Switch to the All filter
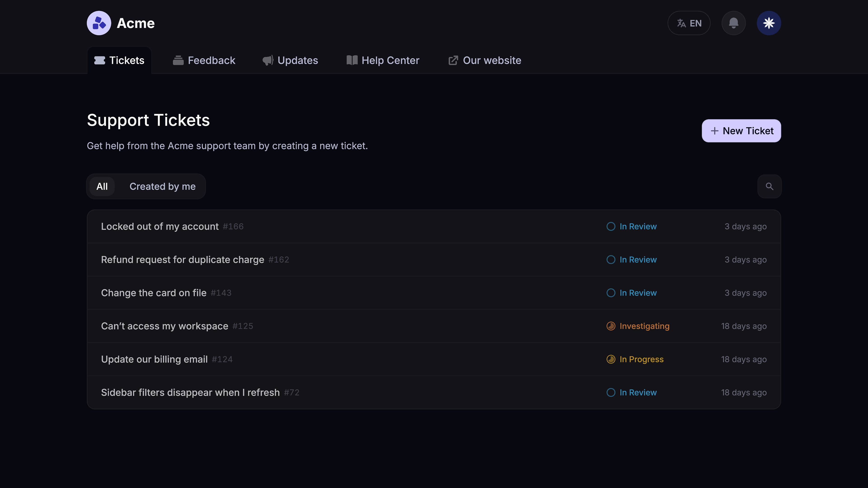Image resolution: width=868 pixels, height=488 pixels. pyautogui.click(x=102, y=186)
